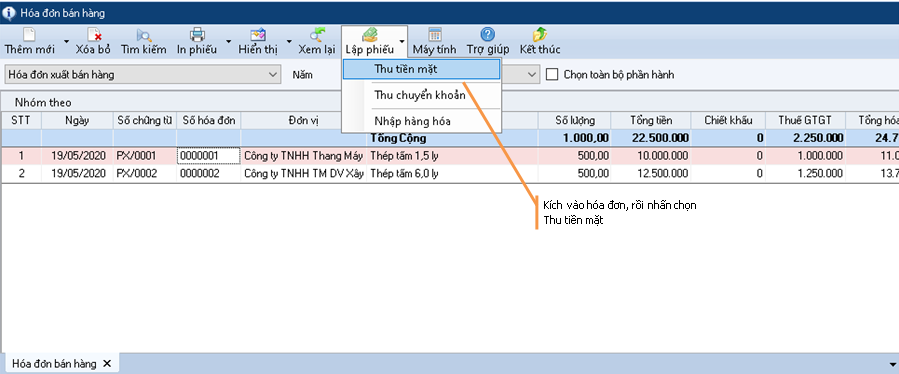Click the Thêm mới toolbar icon

29,34
